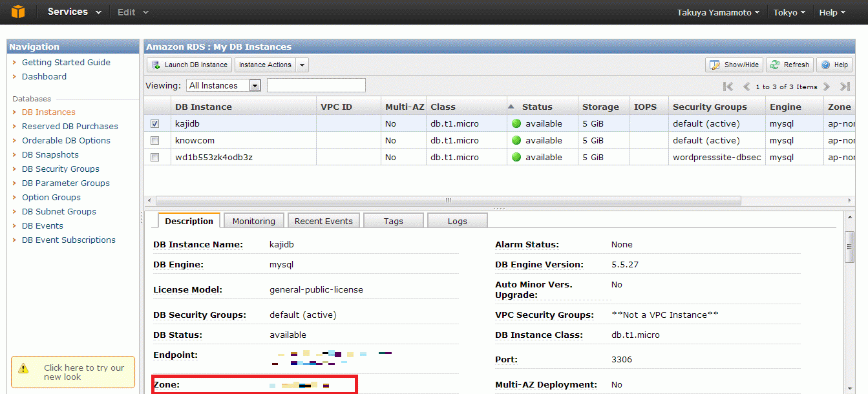
Task: Click the wordpresssite-dbsec security group cell
Action: pos(717,157)
